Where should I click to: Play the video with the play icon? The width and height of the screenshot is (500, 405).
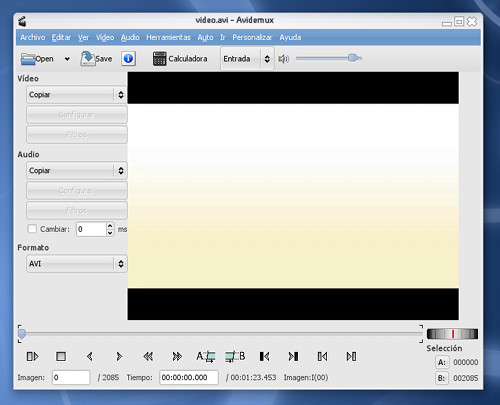pos(32,357)
